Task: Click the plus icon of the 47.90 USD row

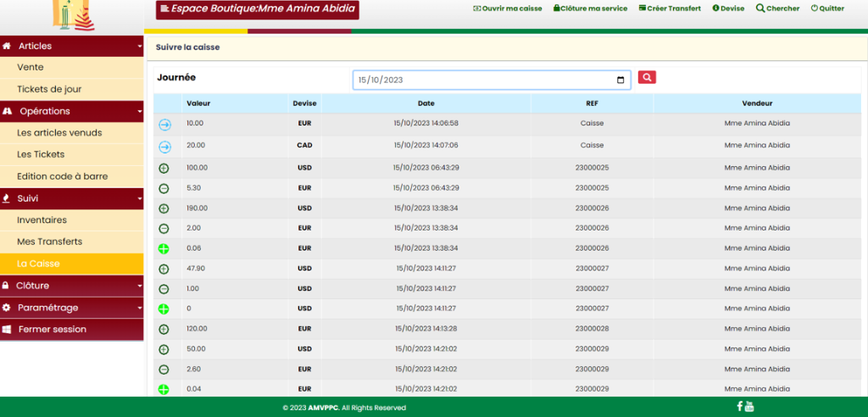Action: coord(164,270)
